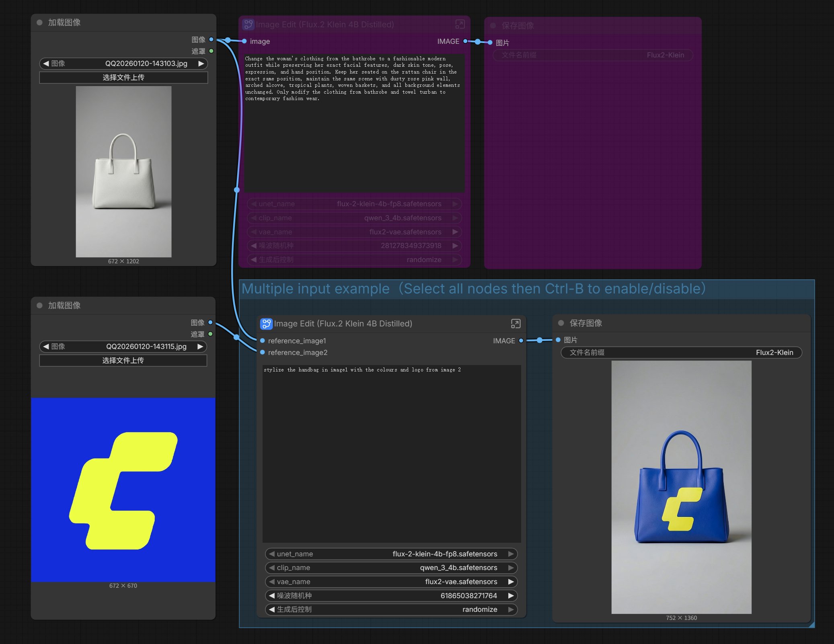The image size is (834, 644).
Task: Click upload file button under QQ20260120-143115.jpg
Action: 123,360
